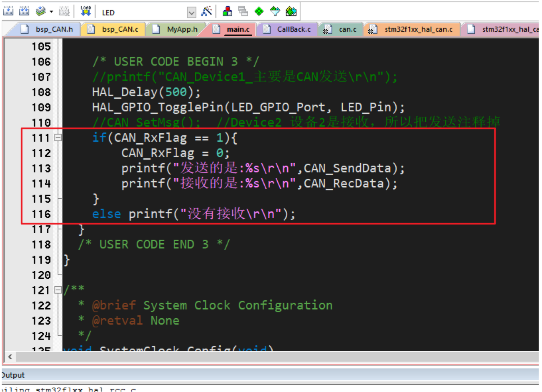This screenshot has height=392, width=542.
Task: Click the printf line with CAN_RecData
Action: 259,183
